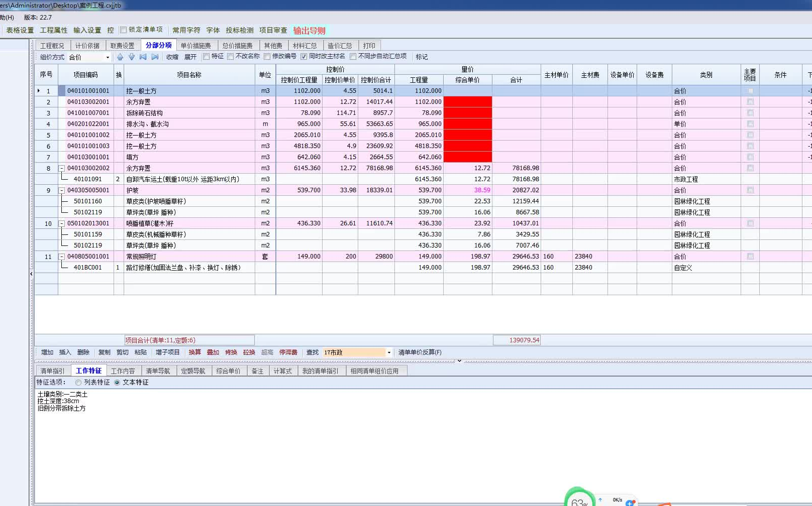Click the network speed up-arrow widget

pos(600,499)
